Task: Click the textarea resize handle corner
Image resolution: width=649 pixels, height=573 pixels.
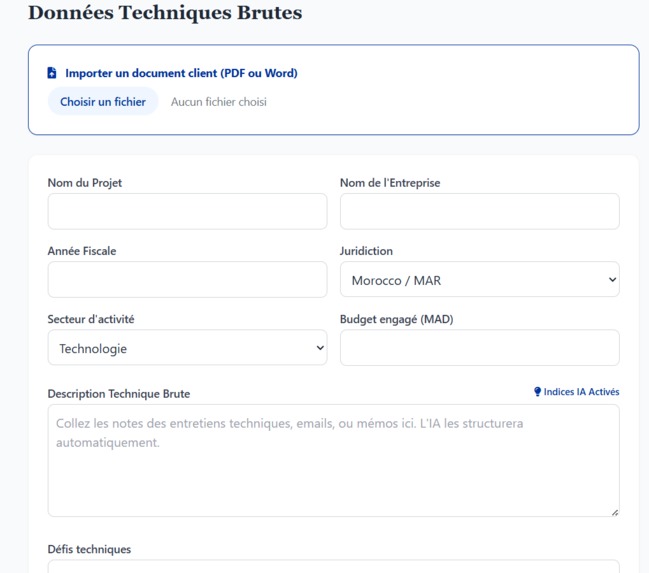Action: (615, 512)
